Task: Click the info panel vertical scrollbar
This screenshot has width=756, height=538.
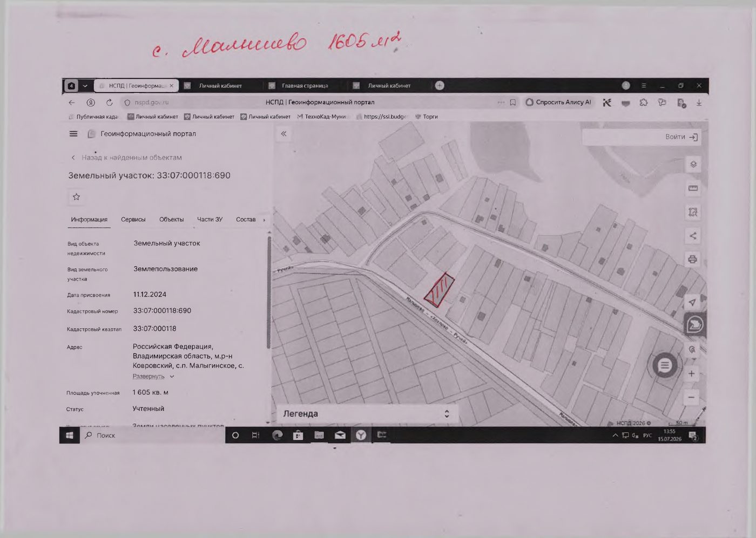Action: pos(268,292)
